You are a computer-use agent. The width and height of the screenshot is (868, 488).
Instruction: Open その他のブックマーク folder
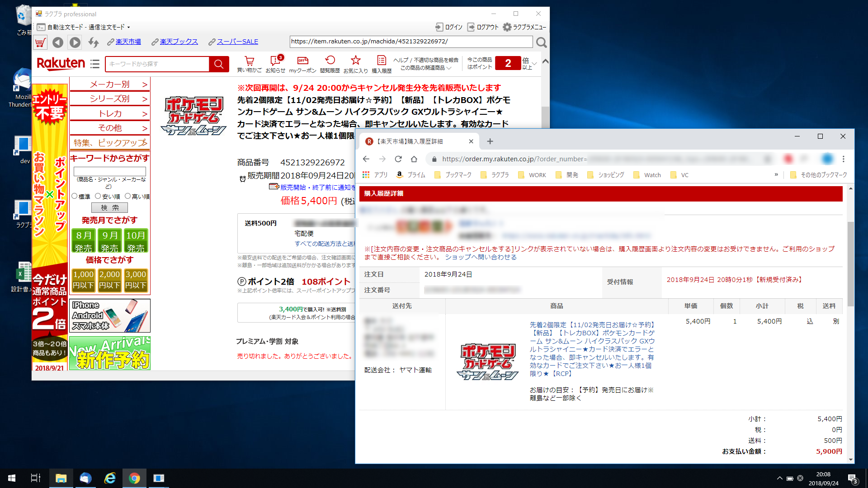click(819, 175)
